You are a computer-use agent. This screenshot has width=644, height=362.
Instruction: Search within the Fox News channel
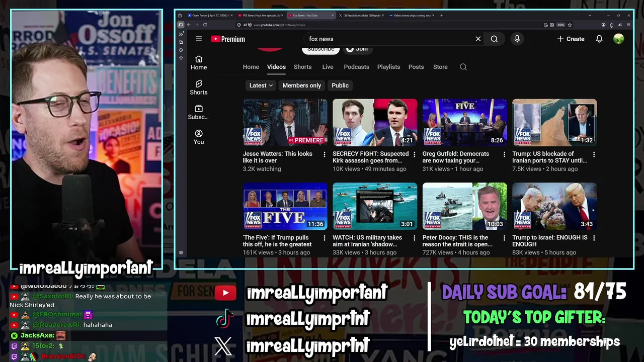[x=463, y=67]
